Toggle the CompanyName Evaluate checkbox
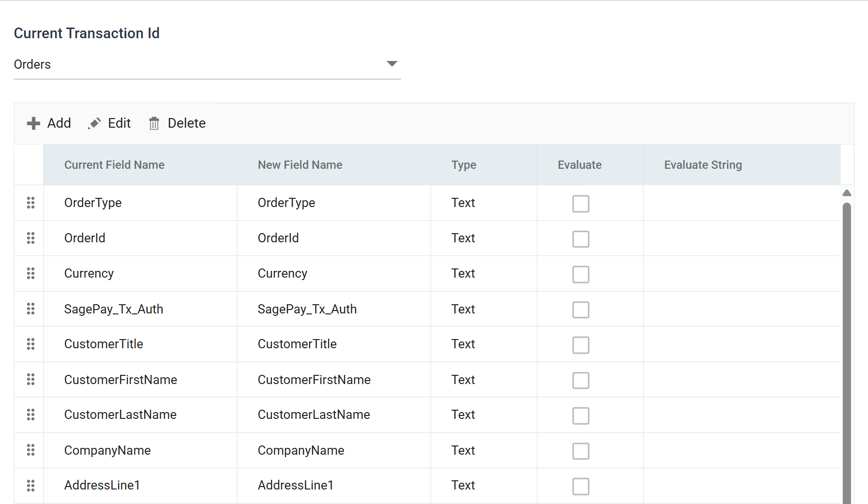Image resolution: width=868 pixels, height=504 pixels. click(581, 451)
